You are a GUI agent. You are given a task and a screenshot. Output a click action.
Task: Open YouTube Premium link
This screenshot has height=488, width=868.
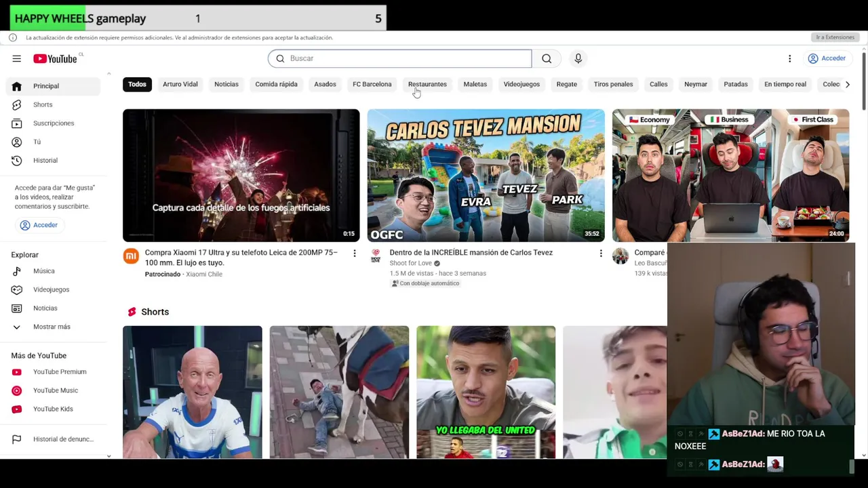pyautogui.click(x=54, y=372)
